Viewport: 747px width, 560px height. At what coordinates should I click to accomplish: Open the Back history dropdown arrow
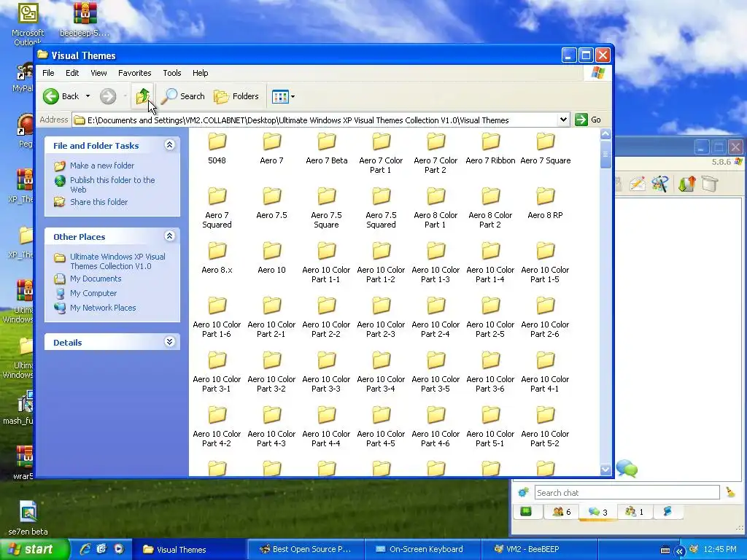(x=88, y=96)
